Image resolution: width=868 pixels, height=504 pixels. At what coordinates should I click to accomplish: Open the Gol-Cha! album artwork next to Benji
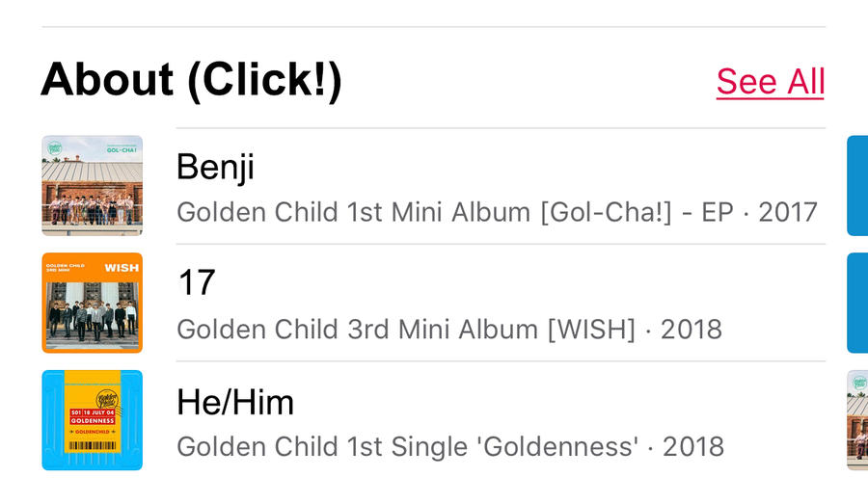click(x=93, y=185)
